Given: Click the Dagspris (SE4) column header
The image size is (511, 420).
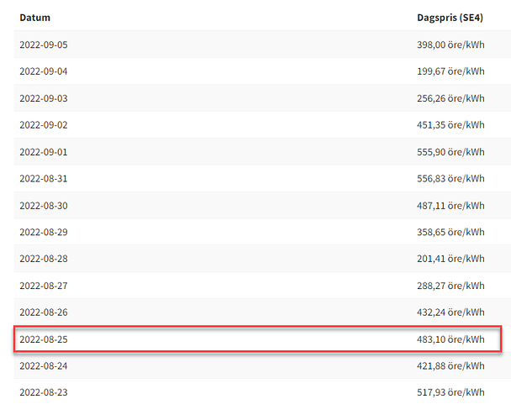Looking at the screenshot, I should tap(450, 18).
